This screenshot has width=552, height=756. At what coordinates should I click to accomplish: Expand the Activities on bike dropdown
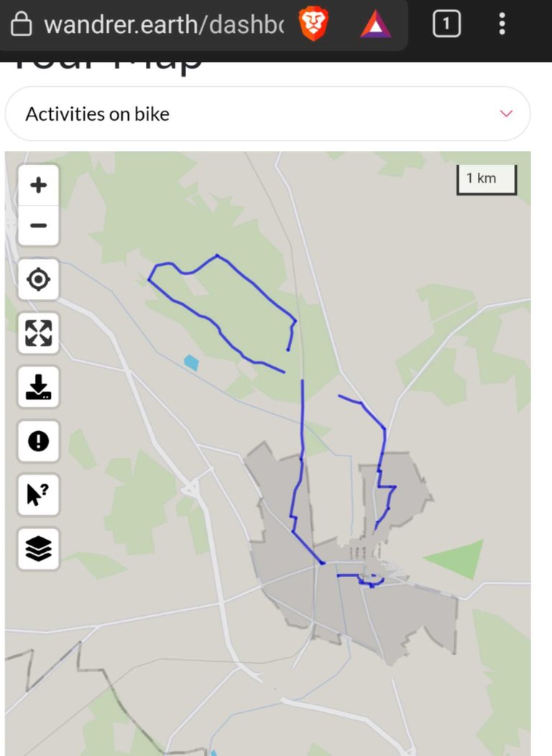point(267,114)
